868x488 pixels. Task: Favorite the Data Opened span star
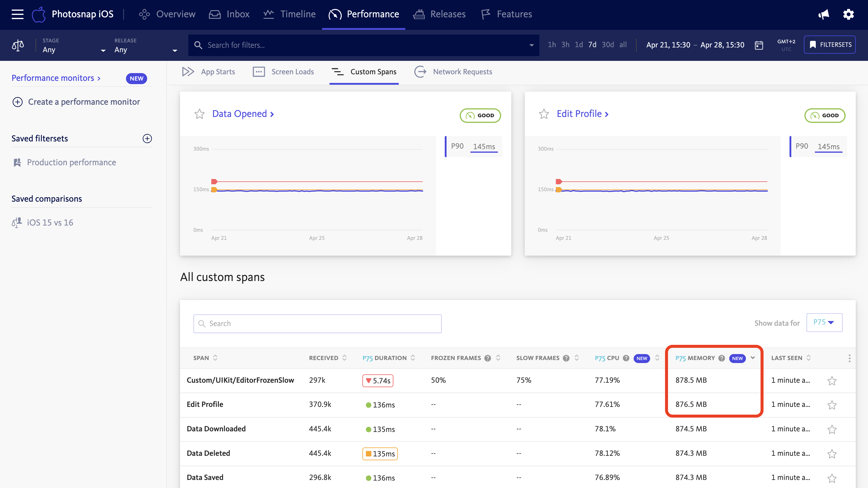tap(199, 114)
